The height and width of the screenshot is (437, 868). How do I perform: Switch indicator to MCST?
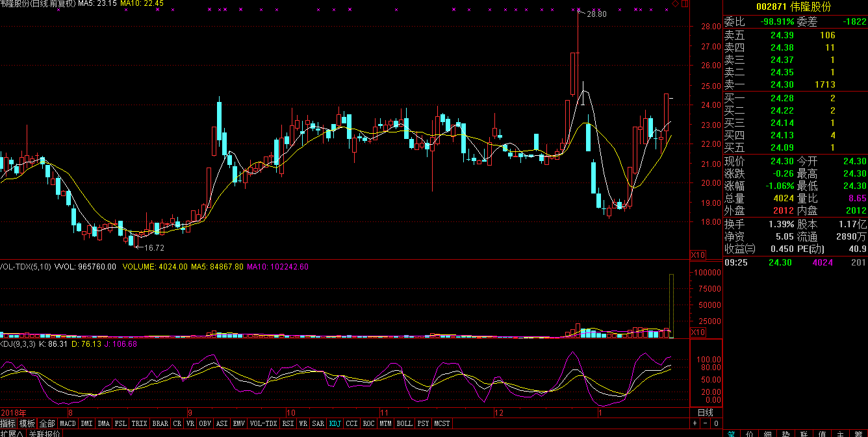click(442, 423)
